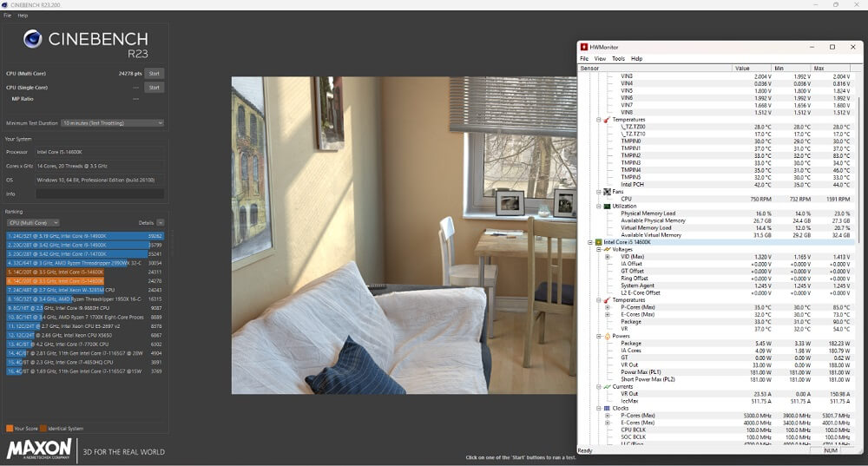868x466 pixels.
Task: Expand the P-Cores (Max) temperature node
Action: (608, 307)
